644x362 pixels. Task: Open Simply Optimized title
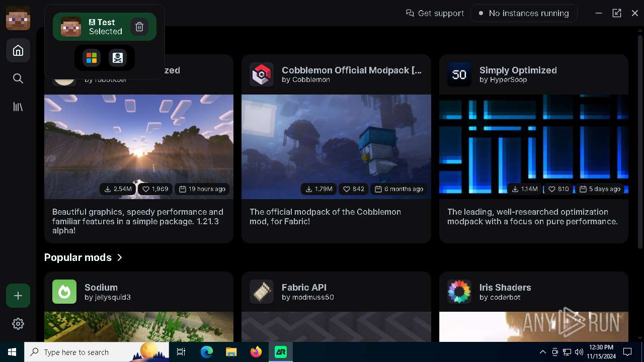pos(518,70)
